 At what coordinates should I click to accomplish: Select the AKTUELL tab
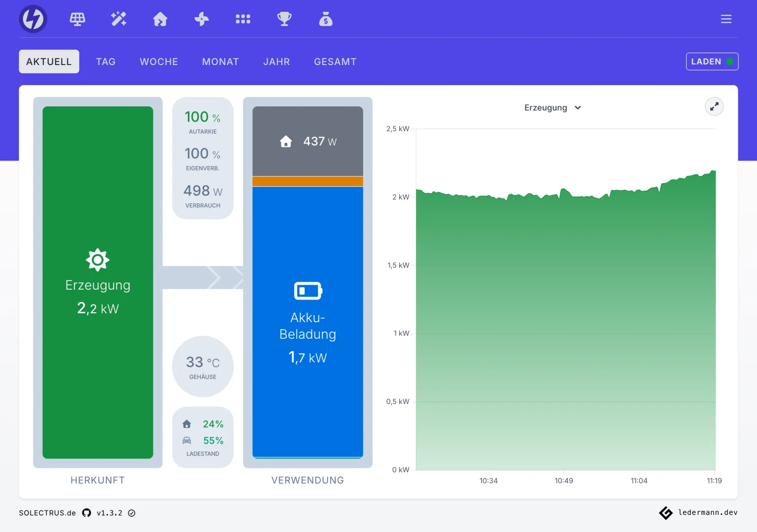click(49, 62)
